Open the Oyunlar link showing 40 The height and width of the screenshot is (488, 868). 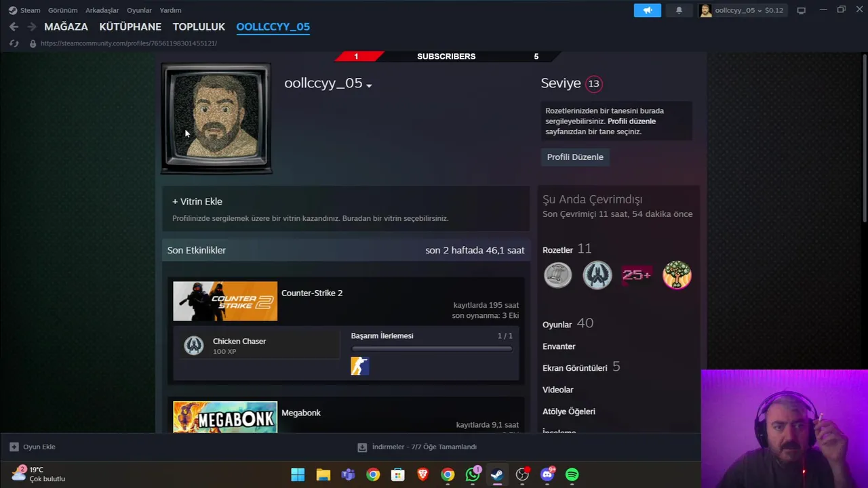pos(568,324)
